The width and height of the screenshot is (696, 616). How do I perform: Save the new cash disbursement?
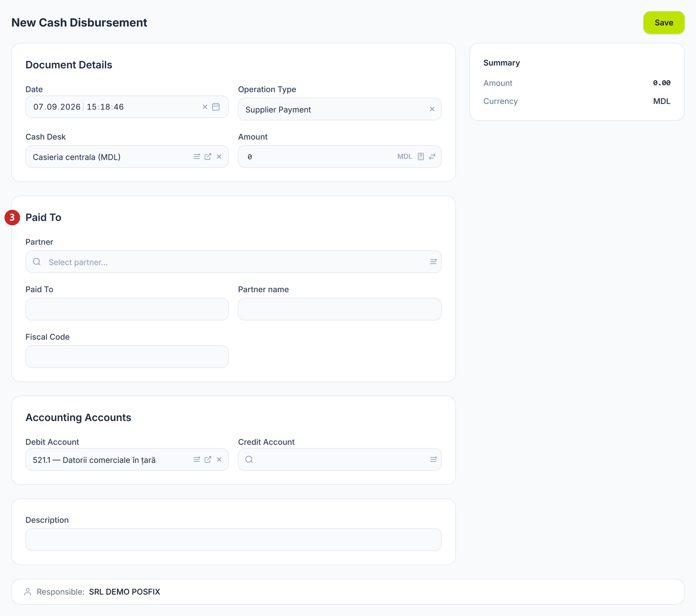664,23
